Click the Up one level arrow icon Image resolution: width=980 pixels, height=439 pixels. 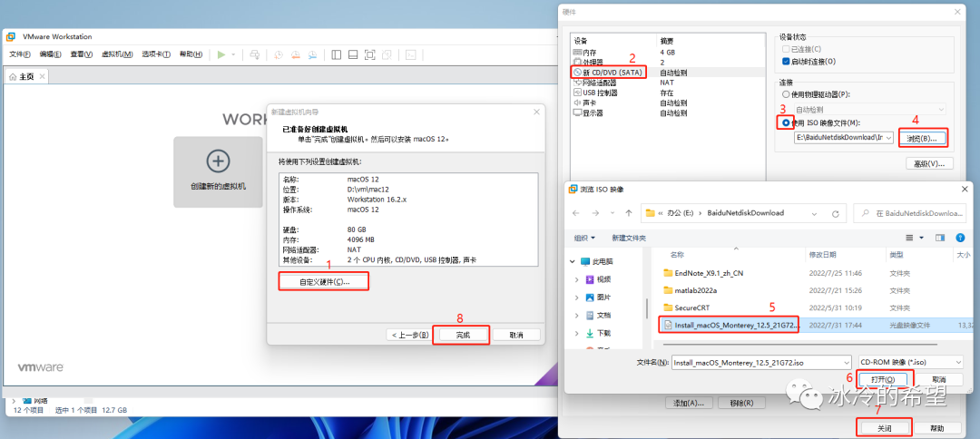pyautogui.click(x=630, y=213)
